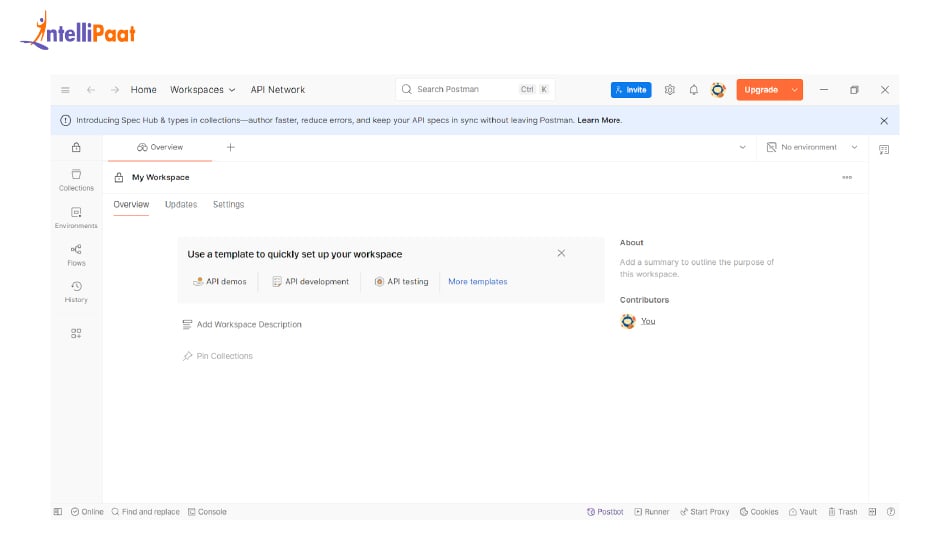Open Environments in the sidebar
950x543 pixels.
(76, 218)
